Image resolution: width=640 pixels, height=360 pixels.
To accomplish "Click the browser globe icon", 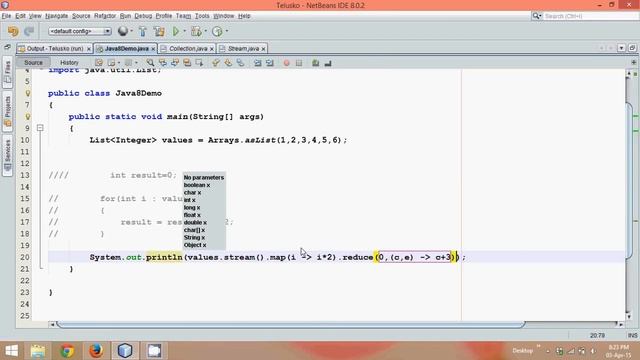I will point(122,31).
